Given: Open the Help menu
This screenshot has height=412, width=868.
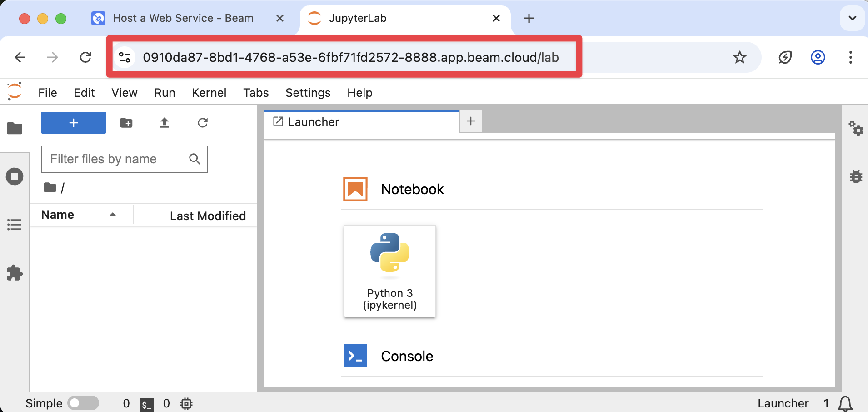Looking at the screenshot, I should pyautogui.click(x=360, y=93).
